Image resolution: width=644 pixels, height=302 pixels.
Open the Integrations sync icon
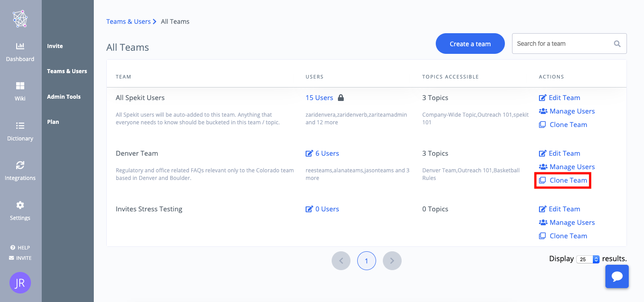pos(20,165)
